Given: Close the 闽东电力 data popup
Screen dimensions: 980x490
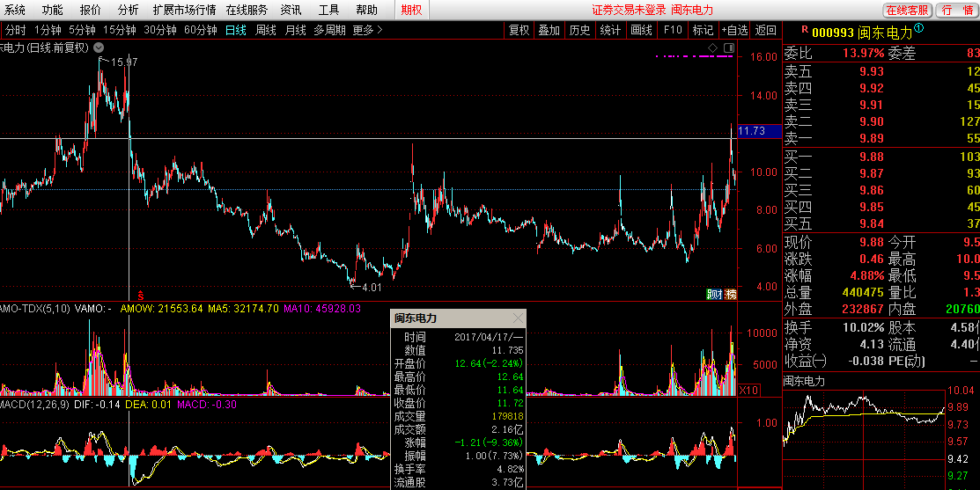Looking at the screenshot, I should pyautogui.click(x=518, y=318).
